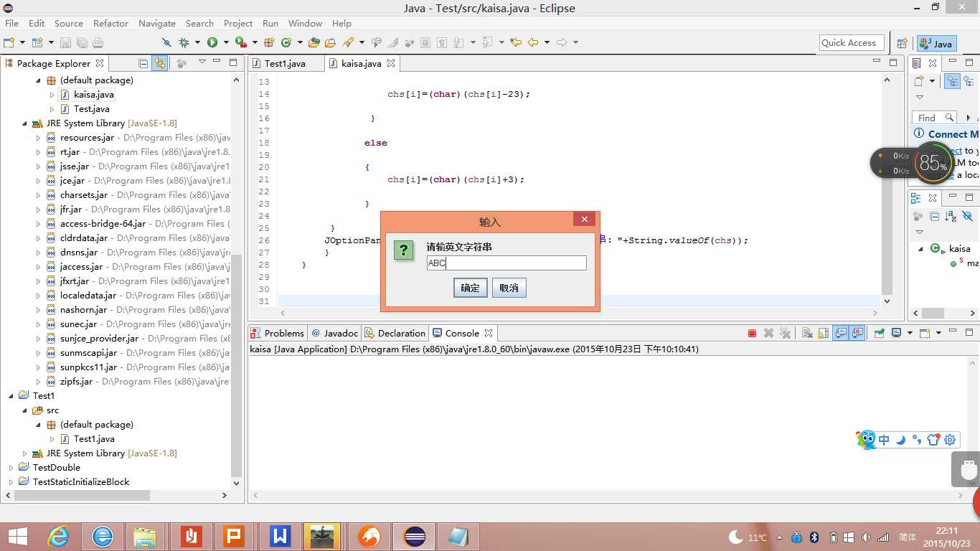Image resolution: width=980 pixels, height=551 pixels.
Task: Open the Run button dropdown arrow
Action: 225,42
